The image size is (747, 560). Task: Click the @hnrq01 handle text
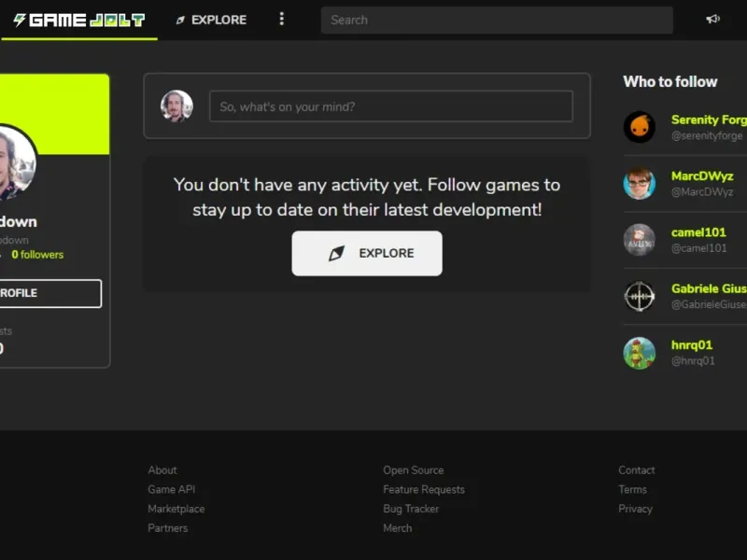tap(693, 361)
